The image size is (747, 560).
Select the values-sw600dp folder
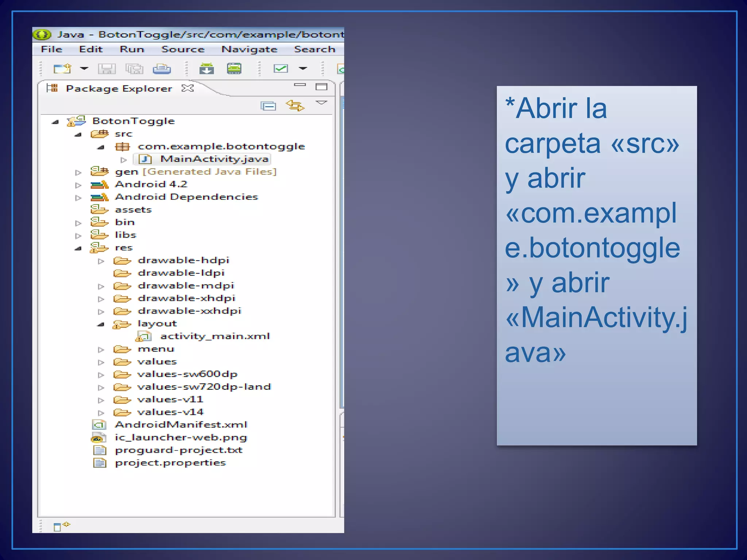(x=187, y=374)
